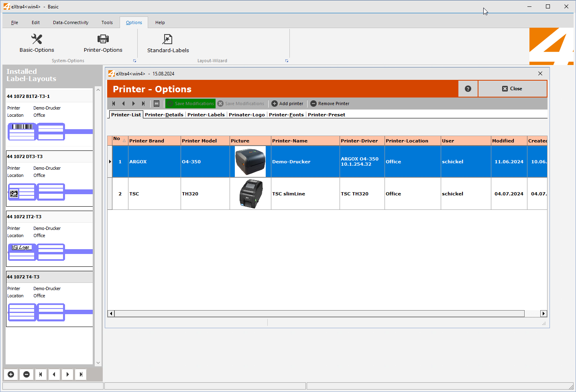Click Add printer toolbar button
This screenshot has height=392, width=576.
tap(287, 104)
